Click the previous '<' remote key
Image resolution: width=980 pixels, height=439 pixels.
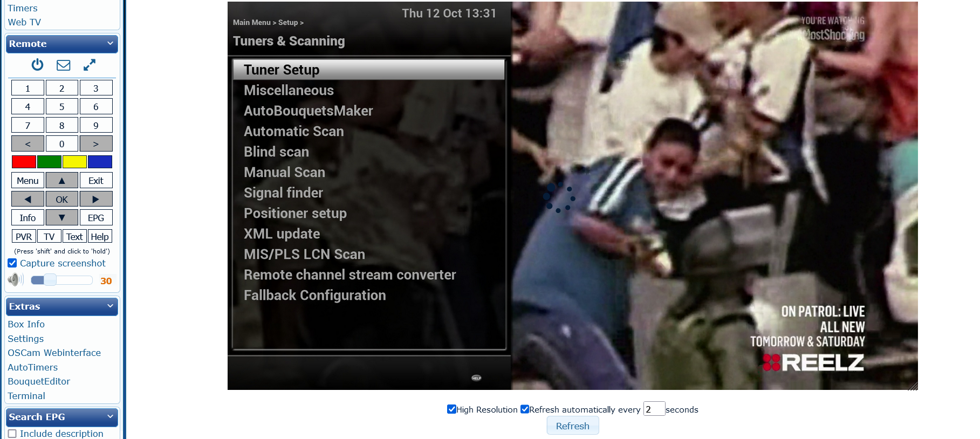[x=28, y=143]
